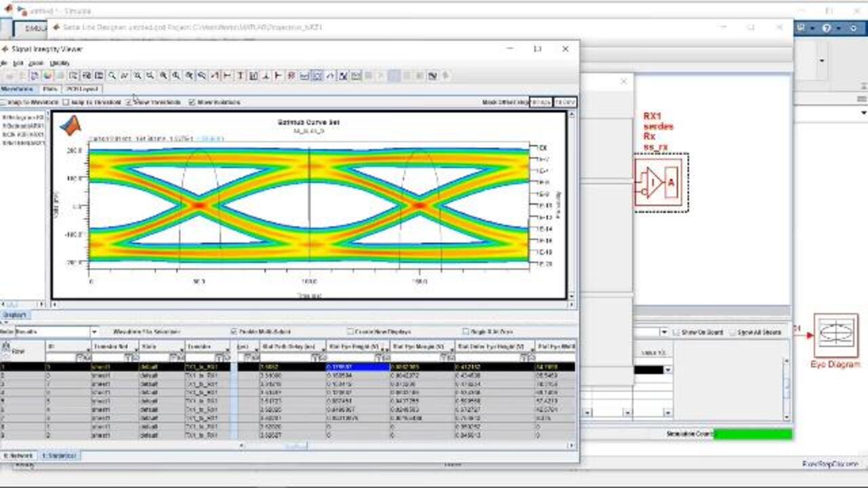The width and height of the screenshot is (868, 488).
Task: Click the Row column settings icon
Action: (6, 347)
